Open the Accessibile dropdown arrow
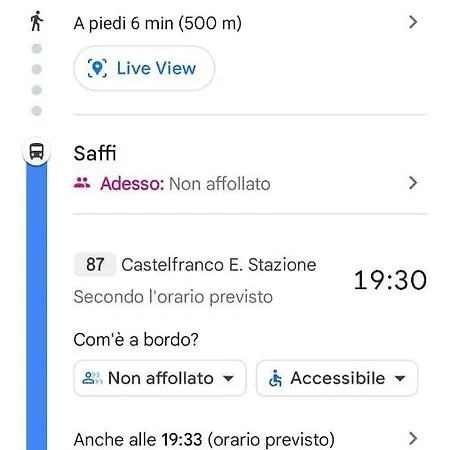The width and height of the screenshot is (450, 450). pos(400,378)
